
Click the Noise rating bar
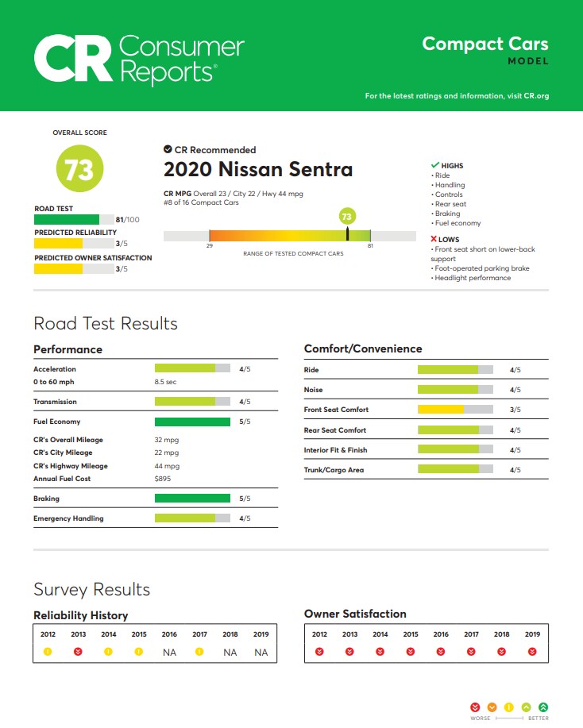point(455,390)
